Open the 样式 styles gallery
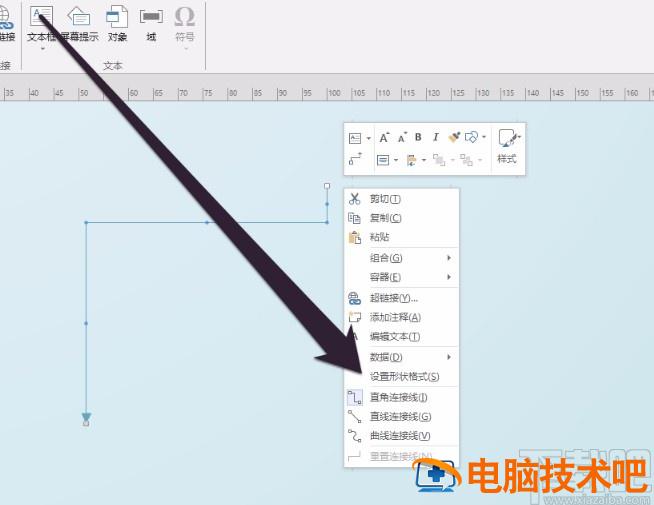Viewport: 654px width, 505px height. point(508,147)
